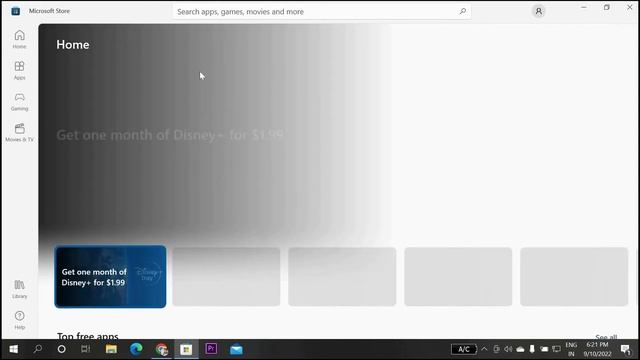Launch Adobe Premiere Pro from the taskbar
This screenshot has width=640, height=360.
pos(211,349)
